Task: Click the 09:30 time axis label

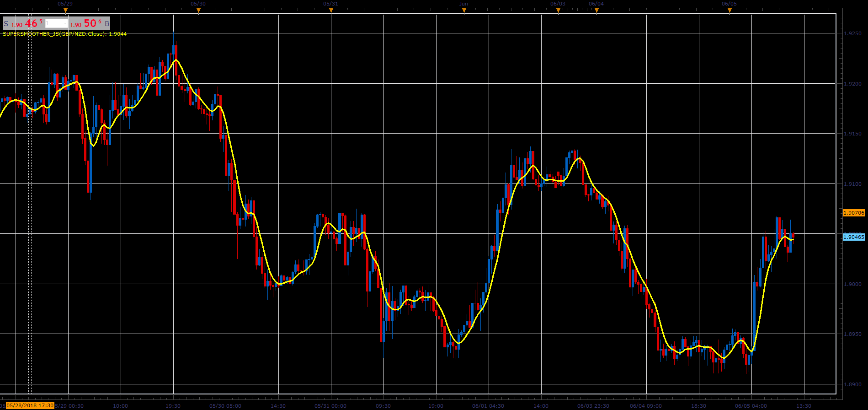Action: click(383, 406)
